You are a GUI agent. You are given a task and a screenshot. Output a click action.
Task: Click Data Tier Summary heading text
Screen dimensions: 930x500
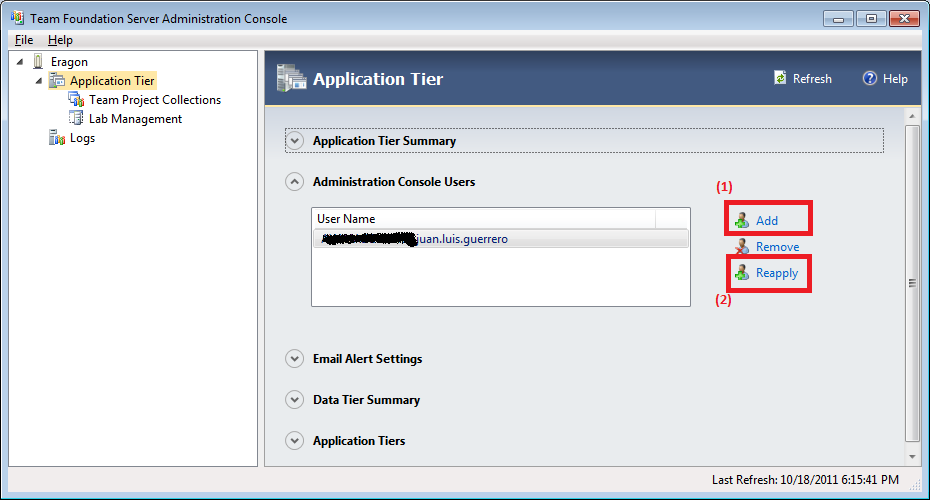[367, 400]
